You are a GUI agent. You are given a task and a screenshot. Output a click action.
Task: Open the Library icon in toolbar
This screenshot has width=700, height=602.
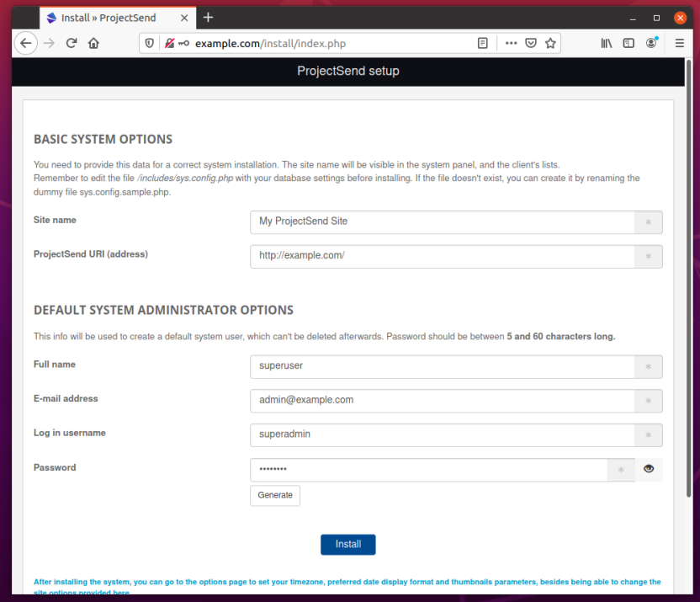(606, 44)
